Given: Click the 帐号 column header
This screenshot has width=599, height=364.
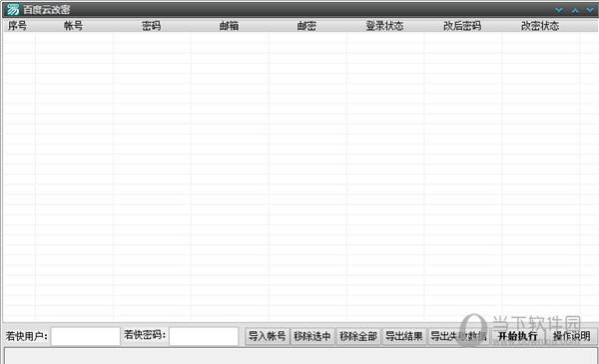Looking at the screenshot, I should [74, 26].
